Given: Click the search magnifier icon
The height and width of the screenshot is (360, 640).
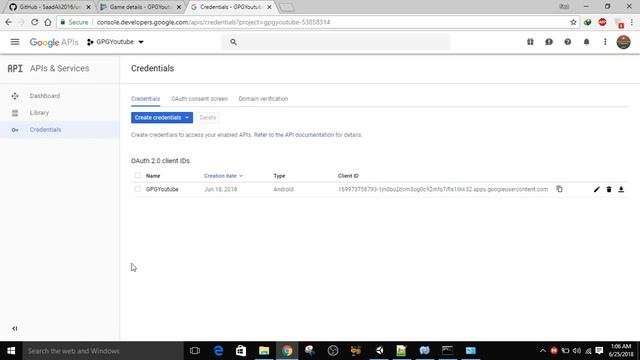Looking at the screenshot, I should pos(233,42).
